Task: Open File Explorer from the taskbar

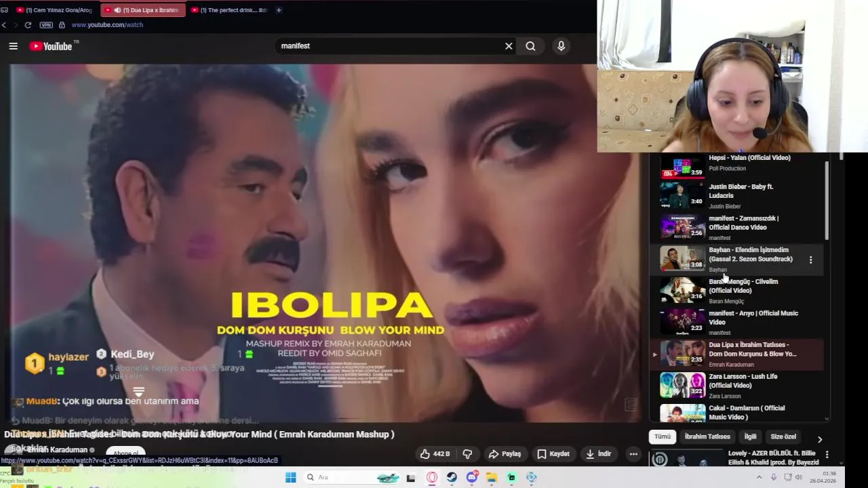Action: point(492,478)
